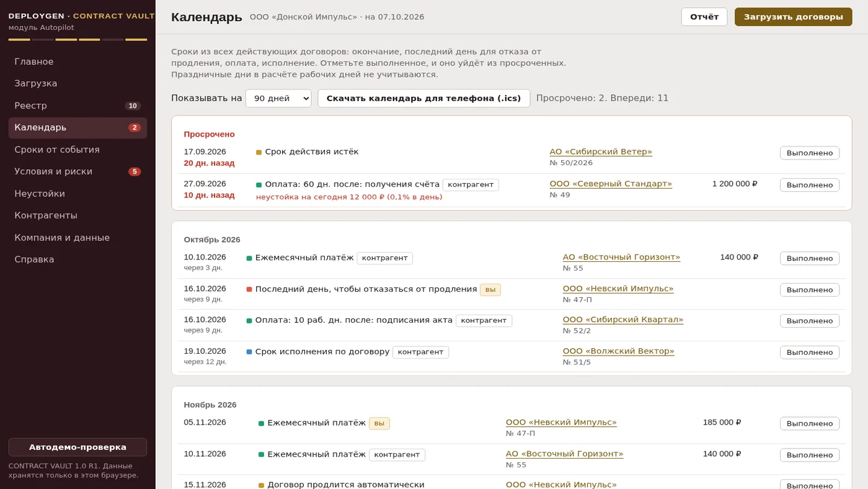Open АО «Восточный Горизонт» link dated 10.10.2026
The image size is (868, 489).
621,257
